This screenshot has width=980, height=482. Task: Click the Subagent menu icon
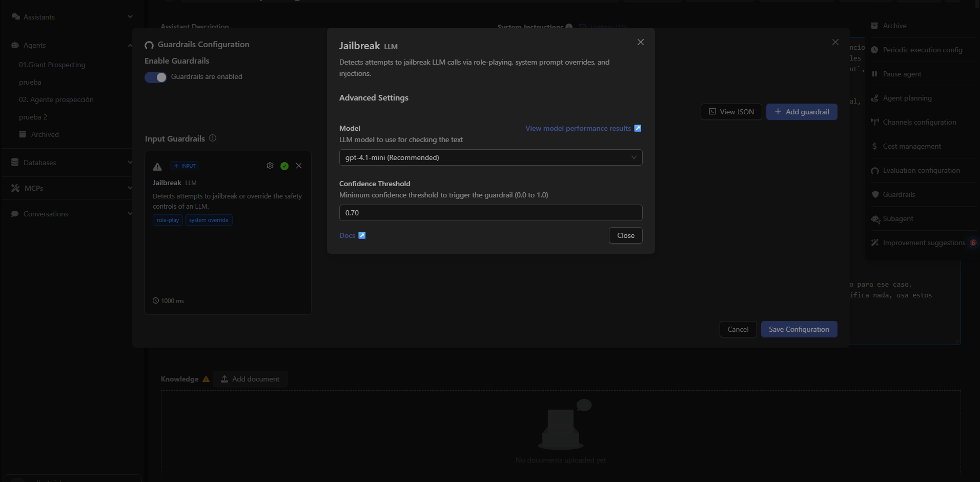tap(875, 219)
